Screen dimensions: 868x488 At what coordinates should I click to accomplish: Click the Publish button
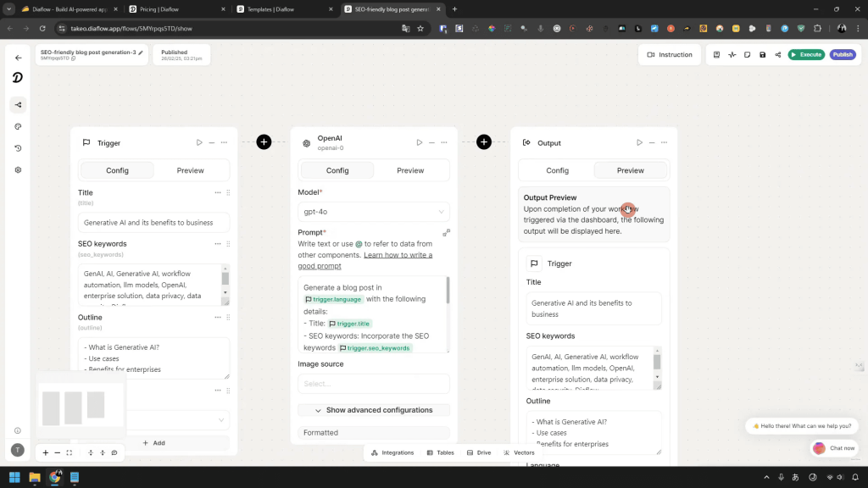[843, 55]
